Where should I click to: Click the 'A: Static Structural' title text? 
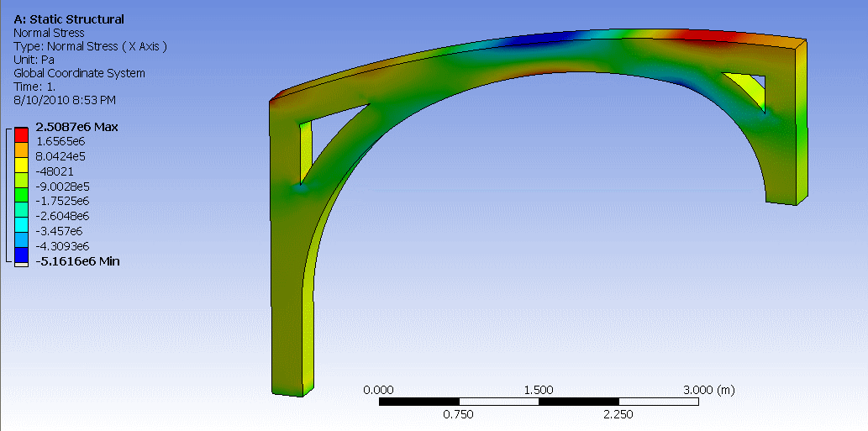coord(69,19)
